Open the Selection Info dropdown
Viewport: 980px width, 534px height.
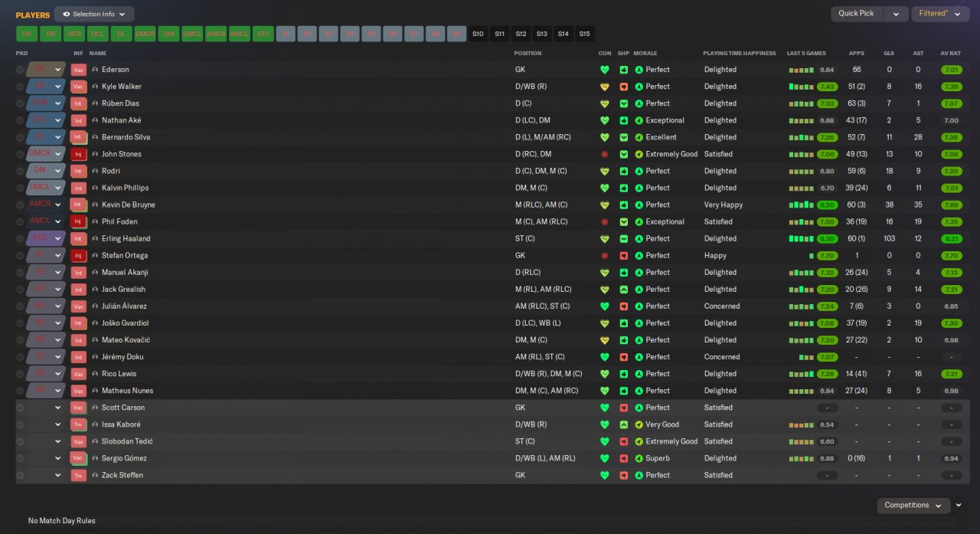coord(94,14)
